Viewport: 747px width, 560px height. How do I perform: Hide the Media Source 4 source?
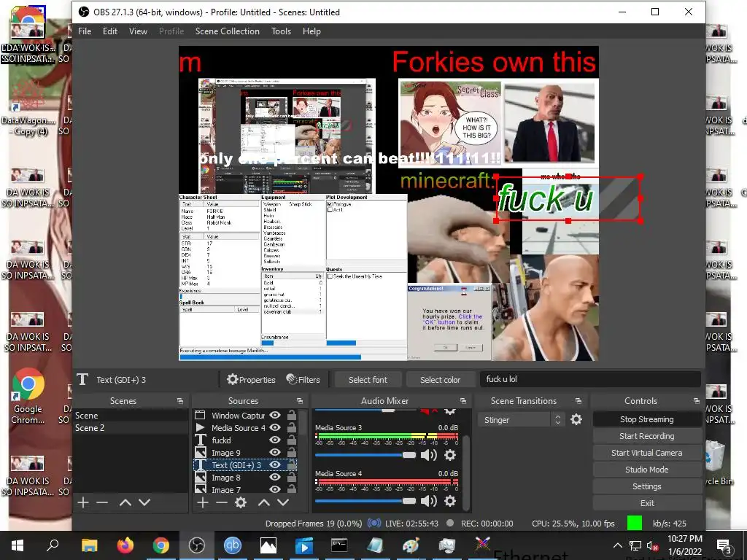(275, 427)
